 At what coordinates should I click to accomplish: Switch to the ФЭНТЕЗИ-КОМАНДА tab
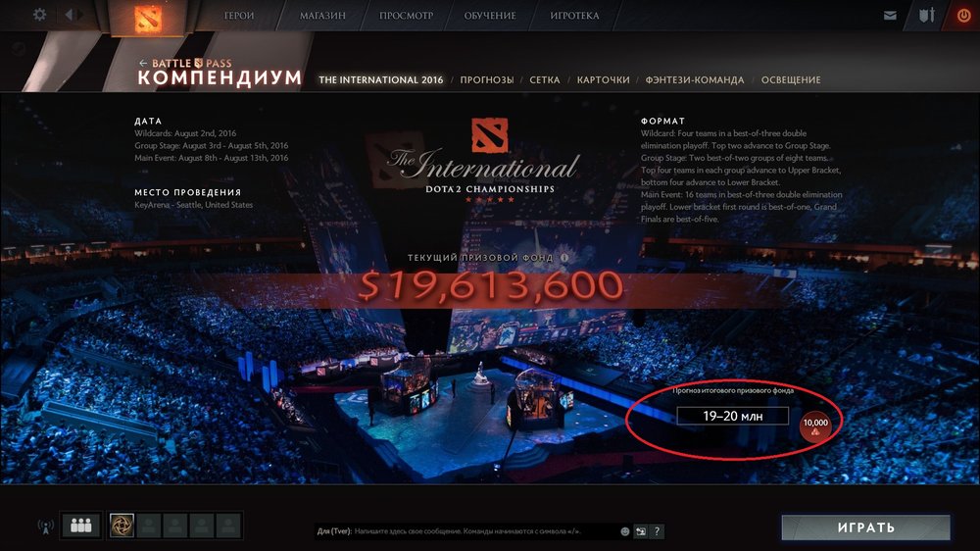[x=695, y=80]
